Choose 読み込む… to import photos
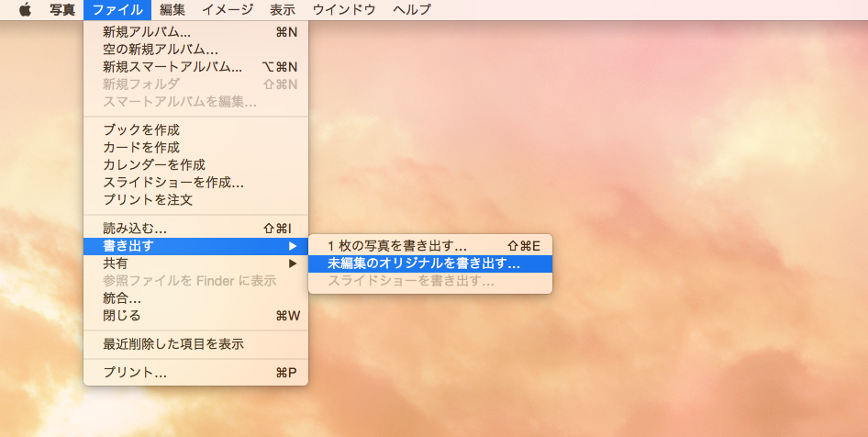Screen dimensions: 868x437 tap(195, 229)
